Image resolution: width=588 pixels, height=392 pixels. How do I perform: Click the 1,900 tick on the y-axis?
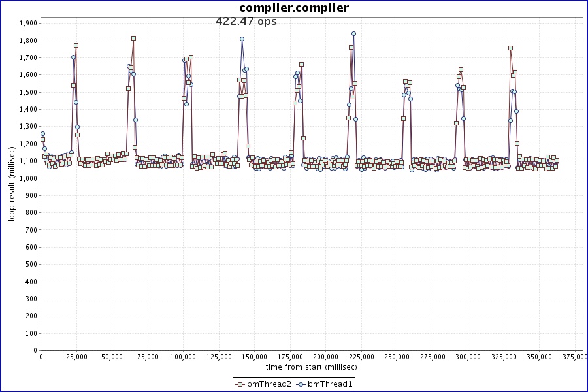point(29,23)
